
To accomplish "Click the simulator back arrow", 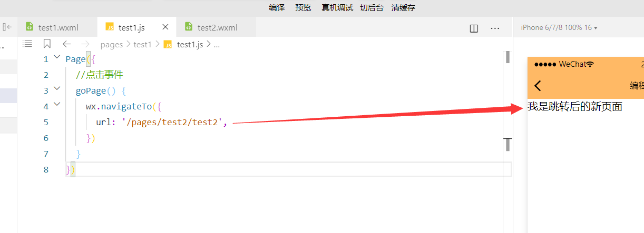I will click(x=538, y=86).
